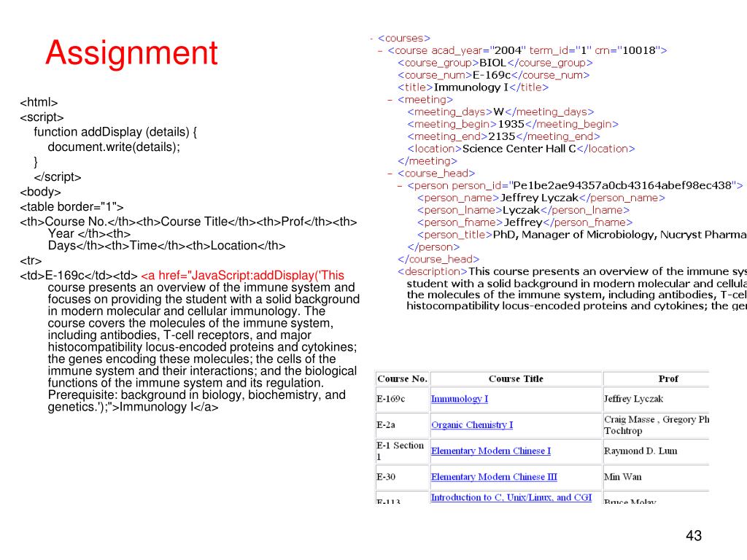747x560 pixels.
Task: Click the <body> code line
Action: tap(41, 192)
